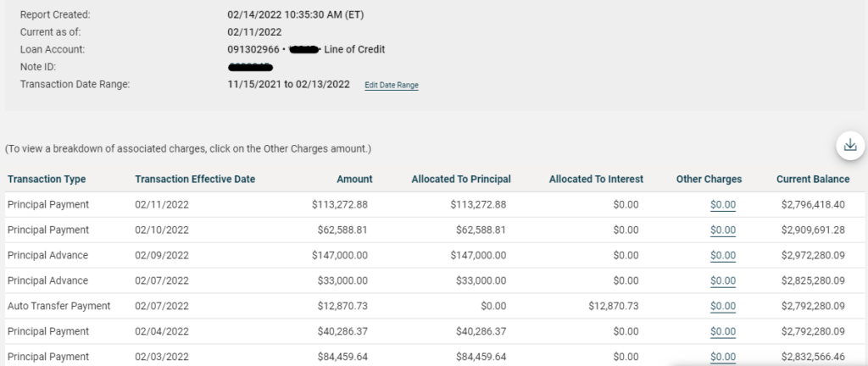This screenshot has width=868, height=366.
Task: Select the Auto Transfer Payment row
Action: pyautogui.click(x=58, y=306)
